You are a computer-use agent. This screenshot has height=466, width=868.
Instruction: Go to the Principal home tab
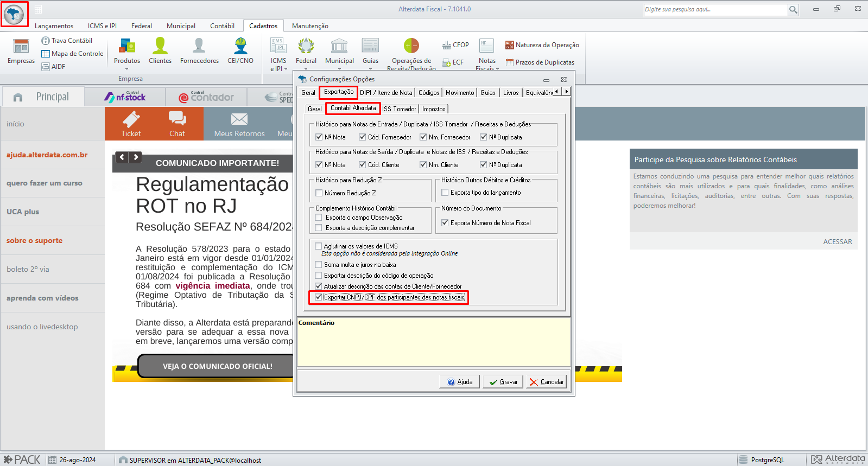click(x=43, y=97)
